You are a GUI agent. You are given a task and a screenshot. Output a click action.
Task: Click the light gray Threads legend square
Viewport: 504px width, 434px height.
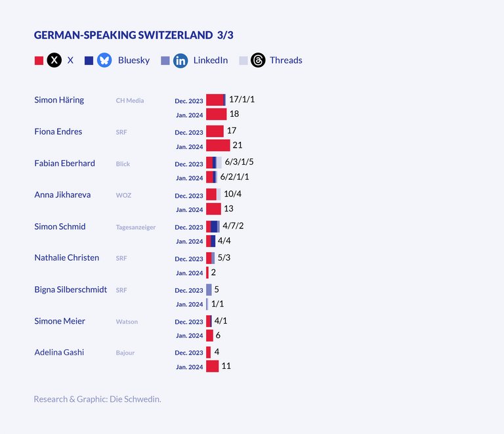coord(243,60)
